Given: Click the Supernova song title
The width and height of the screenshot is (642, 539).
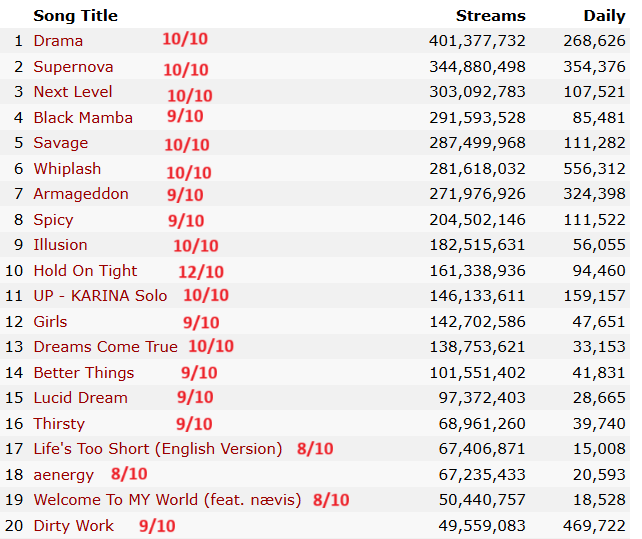Looking at the screenshot, I should pos(73,67).
